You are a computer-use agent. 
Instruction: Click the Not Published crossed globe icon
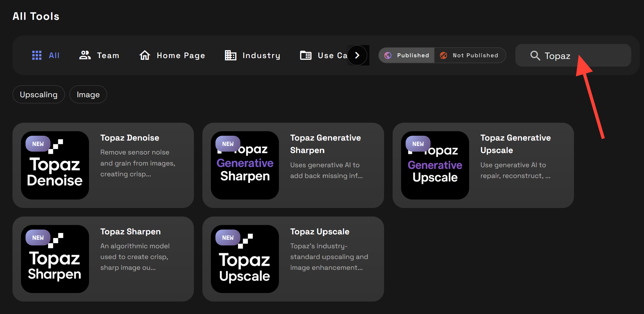pos(444,55)
